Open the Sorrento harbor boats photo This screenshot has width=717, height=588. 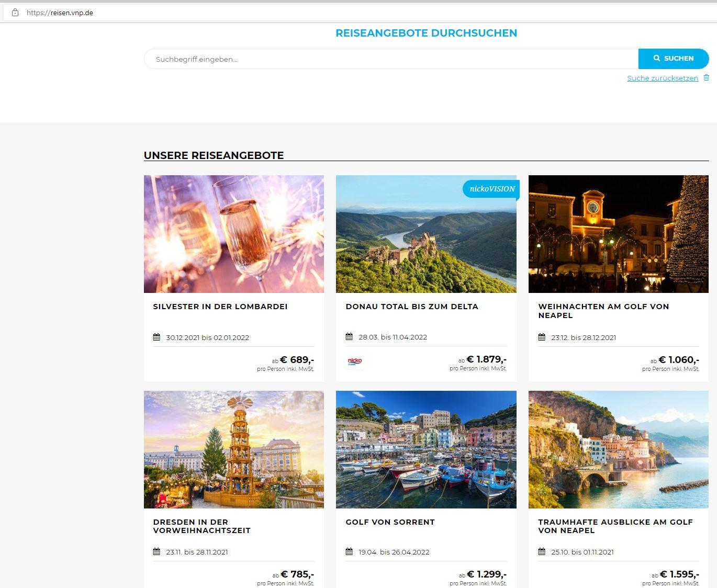426,449
